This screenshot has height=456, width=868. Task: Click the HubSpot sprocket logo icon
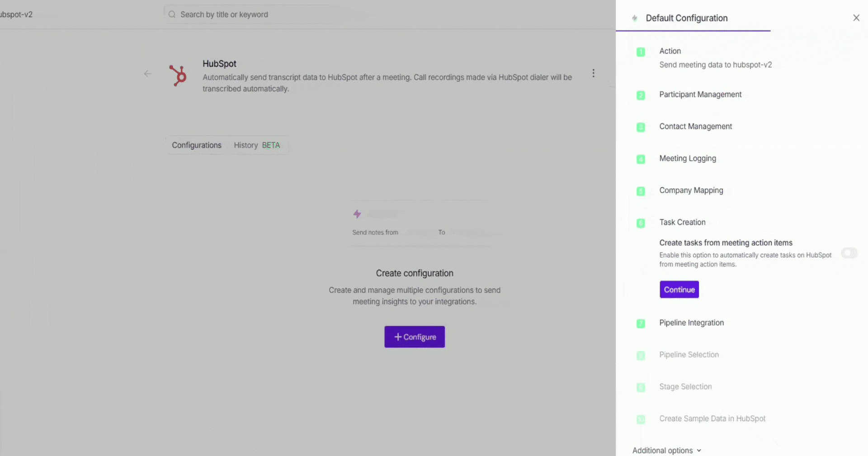coord(178,75)
